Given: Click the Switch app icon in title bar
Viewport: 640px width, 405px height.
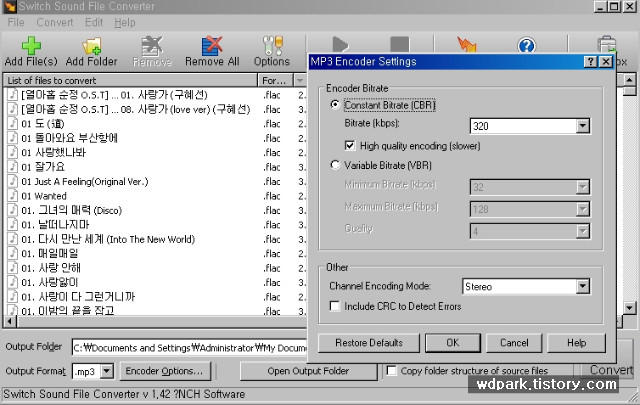Looking at the screenshot, I should 9,6.
